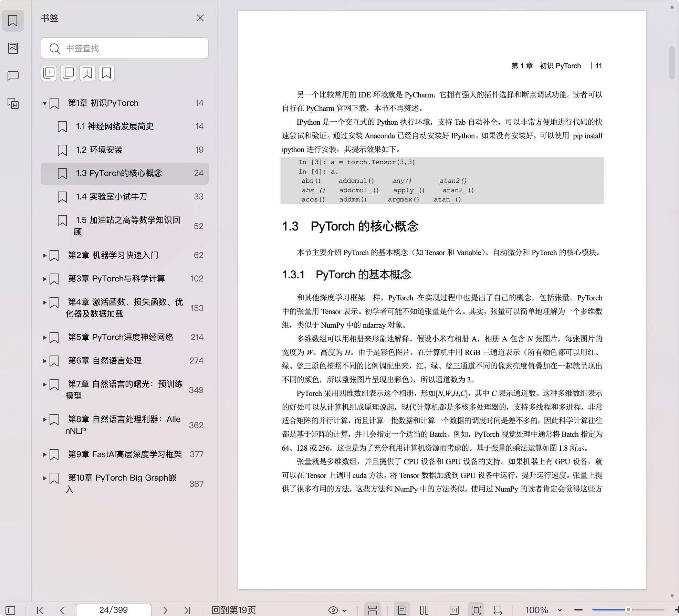The height and width of the screenshot is (616, 679).
Task: Expand 第8章 自然语言处理利器 bookmark
Action: 45,419
